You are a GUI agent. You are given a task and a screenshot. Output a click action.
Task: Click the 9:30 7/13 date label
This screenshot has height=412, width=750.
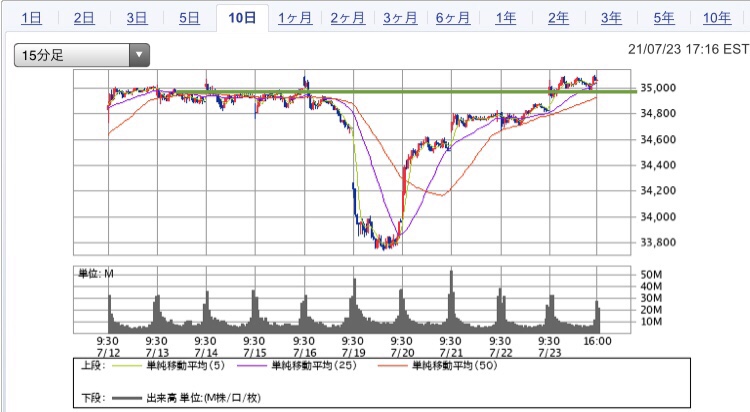click(x=156, y=347)
